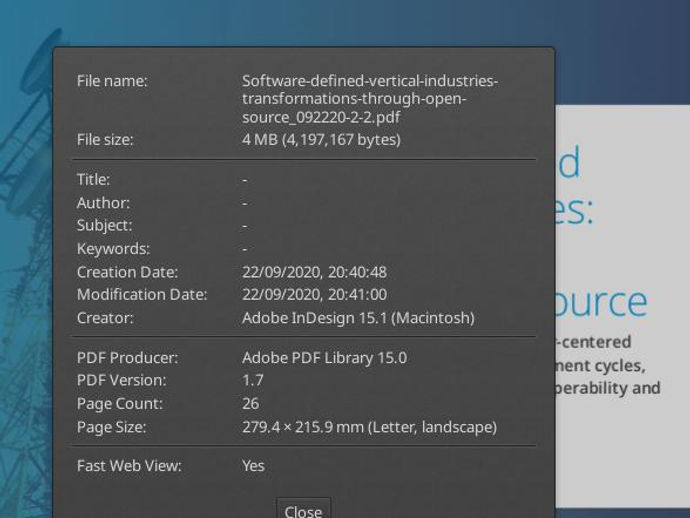Click the "Subject:" label

click(104, 225)
